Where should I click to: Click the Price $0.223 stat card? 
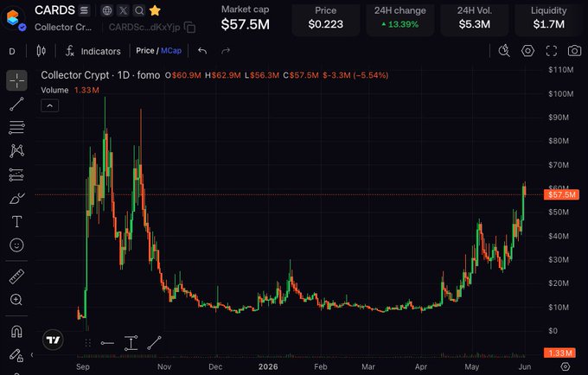[x=325, y=20]
